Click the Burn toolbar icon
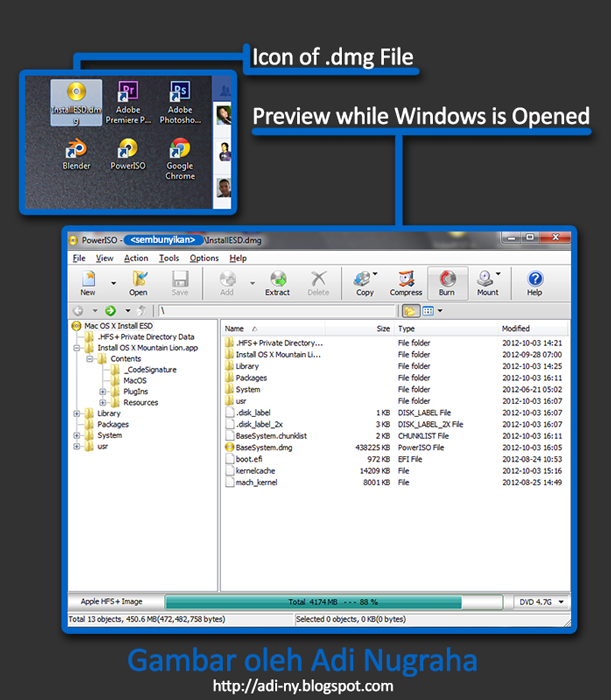This screenshot has height=700, width=611. [447, 283]
